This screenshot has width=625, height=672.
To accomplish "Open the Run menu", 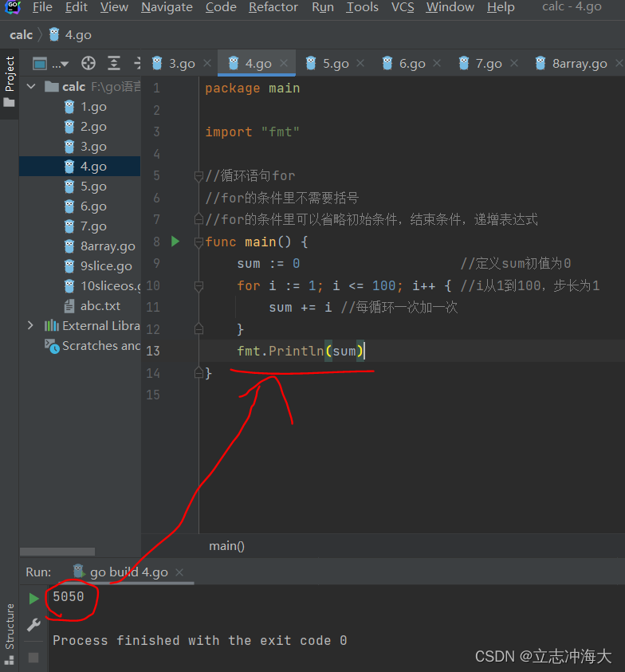I will tap(322, 7).
